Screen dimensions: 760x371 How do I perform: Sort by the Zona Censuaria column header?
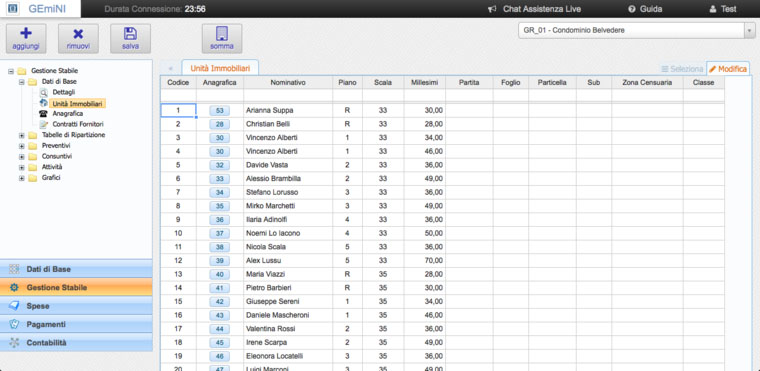[647, 82]
